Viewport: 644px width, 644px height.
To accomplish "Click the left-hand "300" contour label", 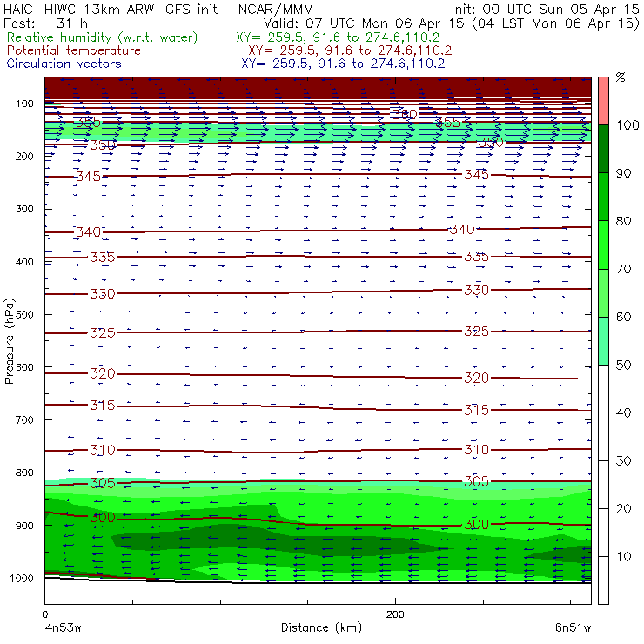I will [103, 517].
